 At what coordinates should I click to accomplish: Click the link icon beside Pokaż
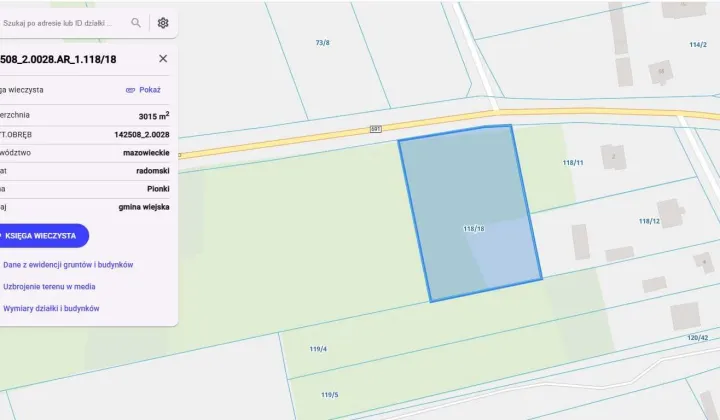(x=130, y=90)
